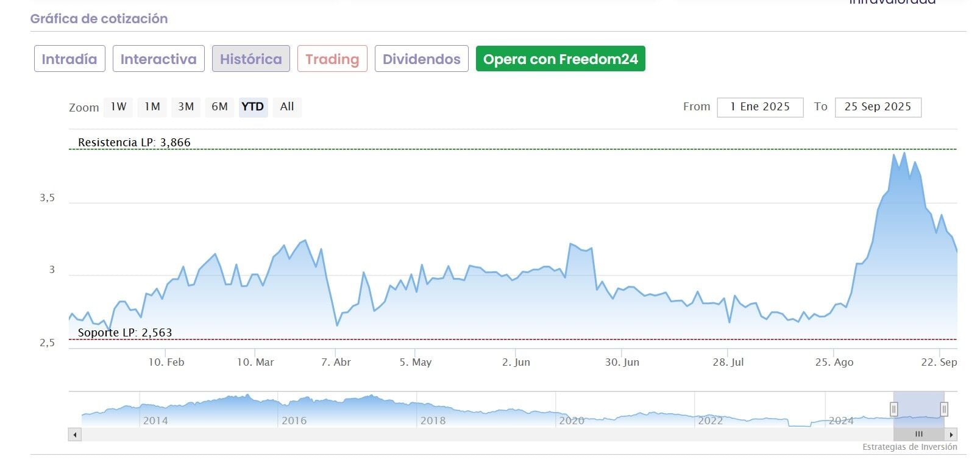980x473 pixels.
Task: Click the navigator right scroll arrow
Action: click(951, 435)
